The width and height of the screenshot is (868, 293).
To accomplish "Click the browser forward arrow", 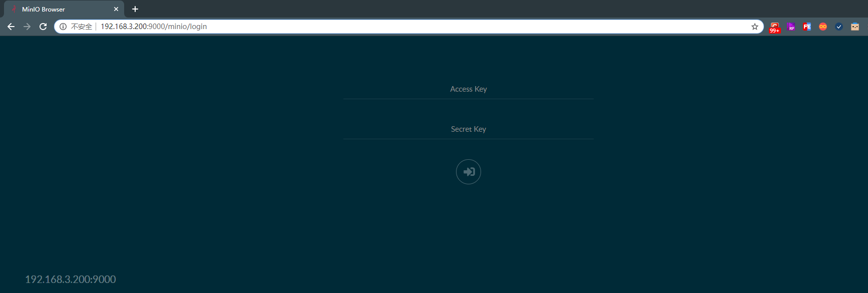I will point(27,27).
